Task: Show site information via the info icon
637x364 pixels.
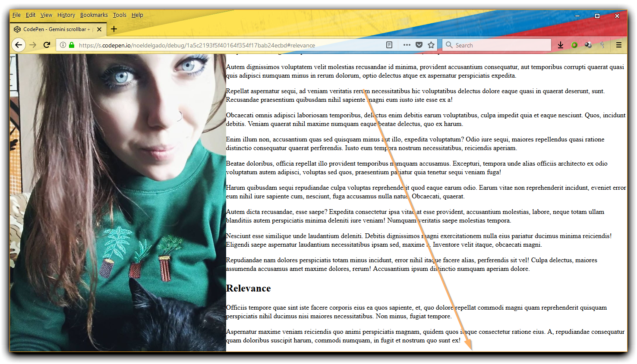Action: [x=63, y=45]
